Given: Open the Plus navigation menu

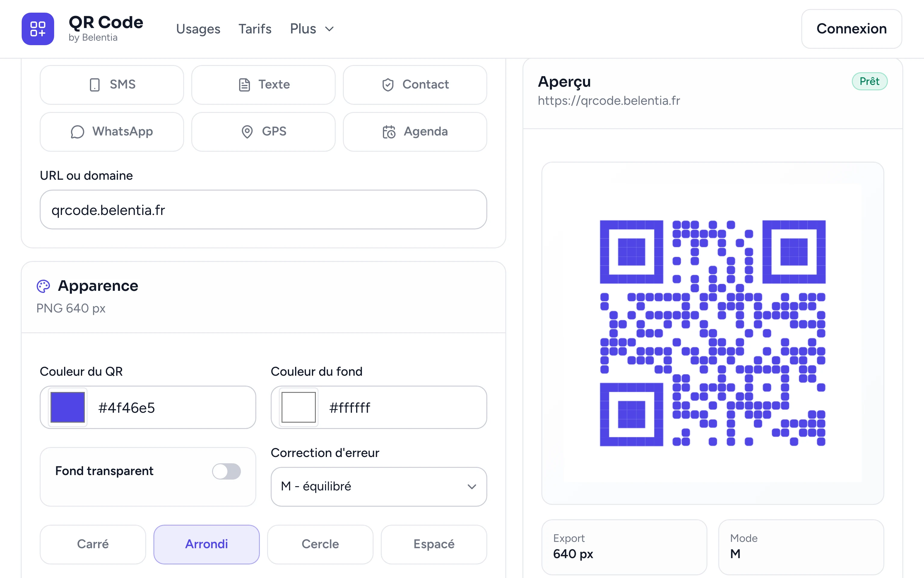Looking at the screenshot, I should click(x=312, y=29).
